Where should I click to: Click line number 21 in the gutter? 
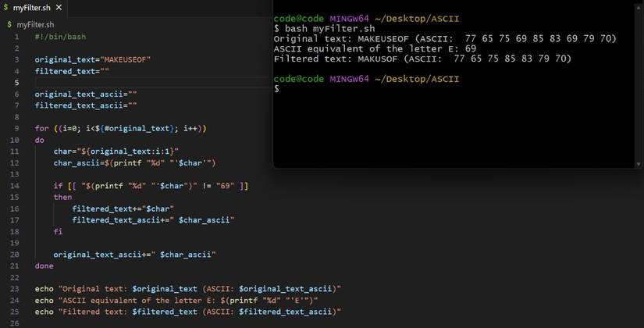point(15,266)
